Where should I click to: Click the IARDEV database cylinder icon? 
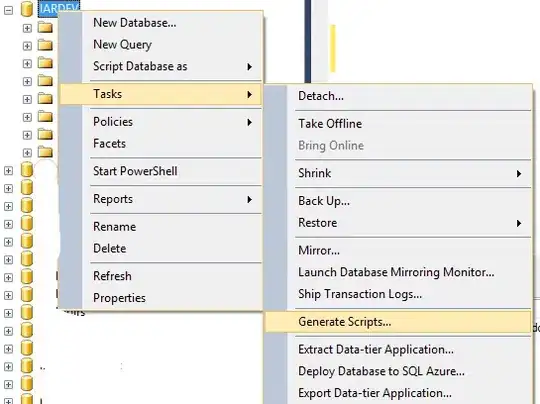(x=27, y=9)
